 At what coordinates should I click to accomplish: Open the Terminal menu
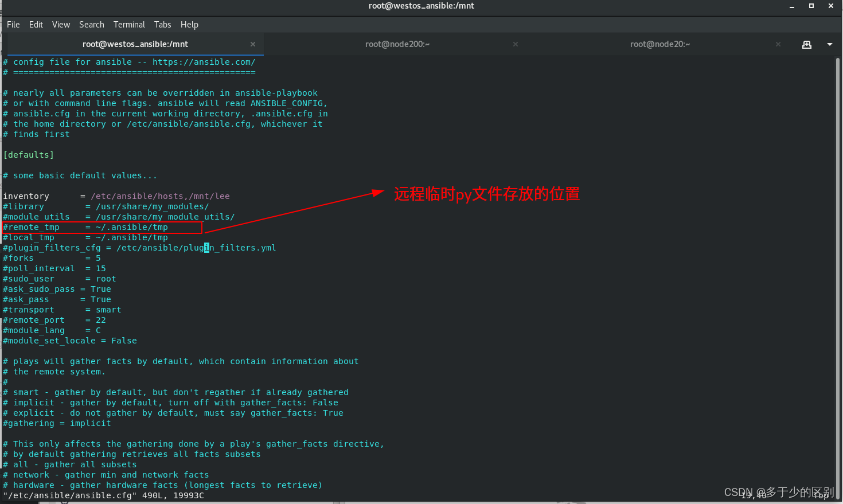(x=129, y=25)
